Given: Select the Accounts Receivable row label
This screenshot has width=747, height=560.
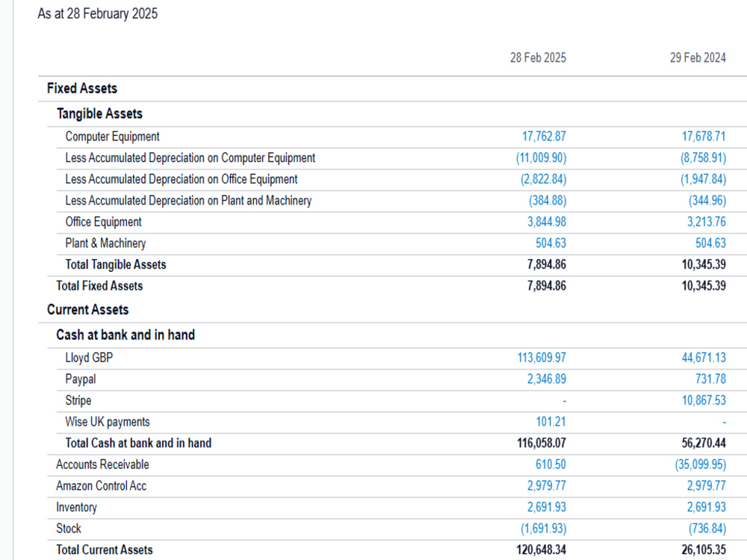Looking at the screenshot, I should (102, 464).
